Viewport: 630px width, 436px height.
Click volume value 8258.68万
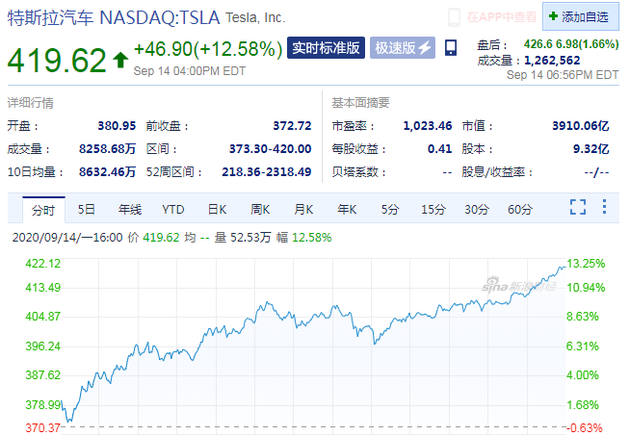[107, 149]
